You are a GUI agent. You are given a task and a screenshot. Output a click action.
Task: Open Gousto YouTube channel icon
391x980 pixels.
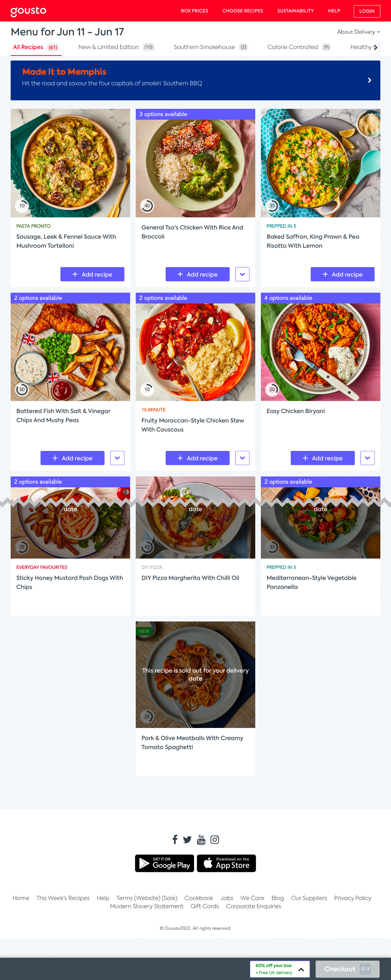tap(201, 839)
